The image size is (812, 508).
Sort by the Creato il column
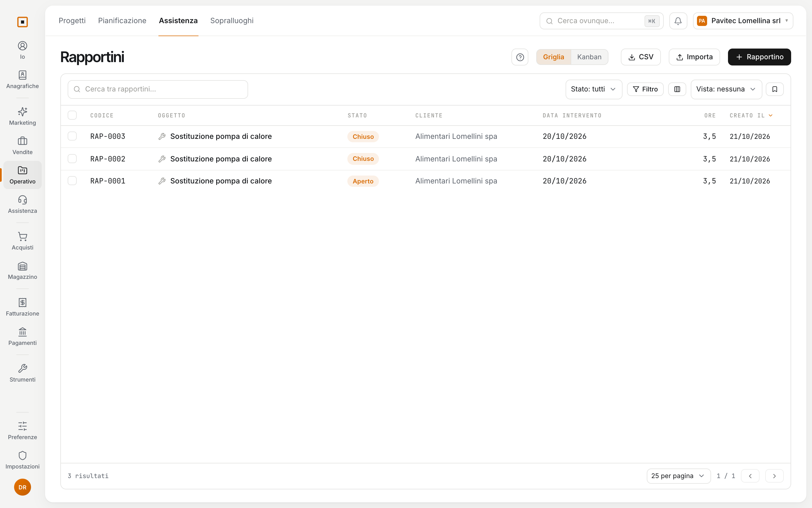(x=751, y=116)
